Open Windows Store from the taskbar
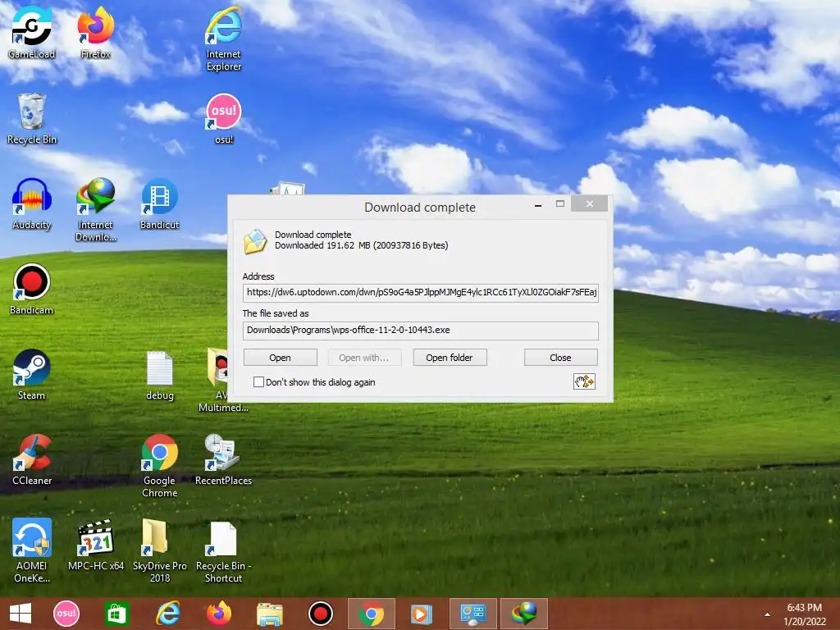 [116, 614]
